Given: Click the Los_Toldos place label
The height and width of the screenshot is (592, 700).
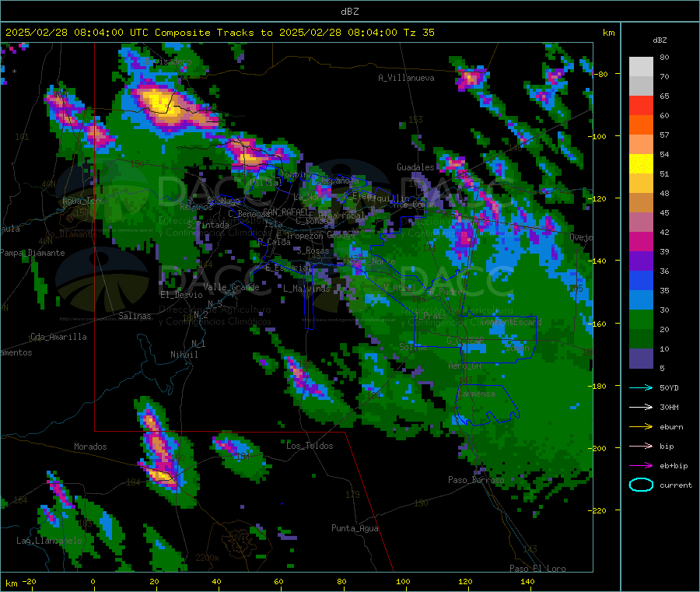Looking at the screenshot, I should pos(310,446).
